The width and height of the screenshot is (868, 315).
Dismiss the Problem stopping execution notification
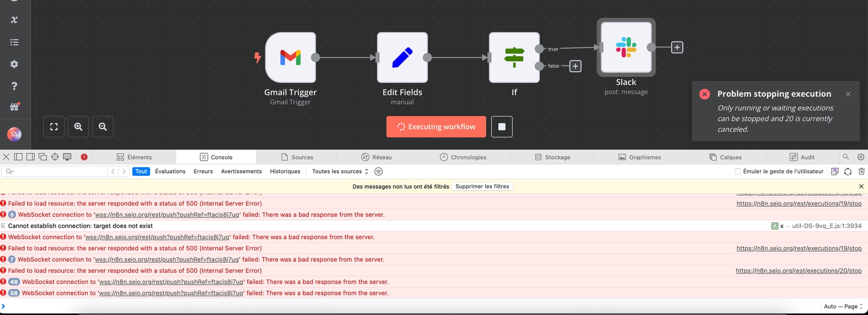(x=848, y=94)
